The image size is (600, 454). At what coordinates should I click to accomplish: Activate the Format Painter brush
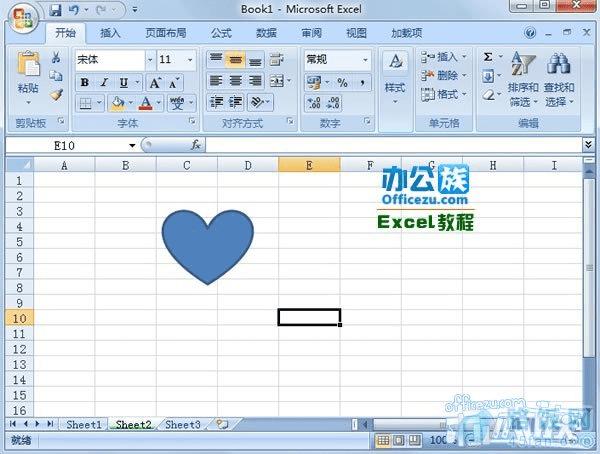point(56,95)
